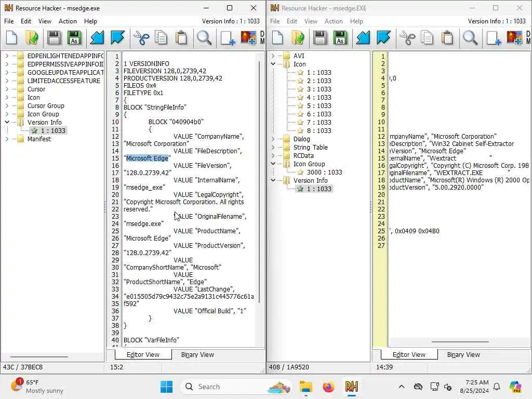This screenshot has width=532, height=399.
Task: Click New file icon in msedge.EXE right window
Action: 277,37
